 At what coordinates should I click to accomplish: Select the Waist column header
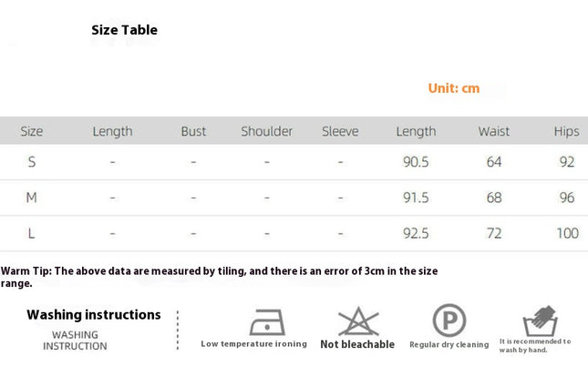coord(494,131)
